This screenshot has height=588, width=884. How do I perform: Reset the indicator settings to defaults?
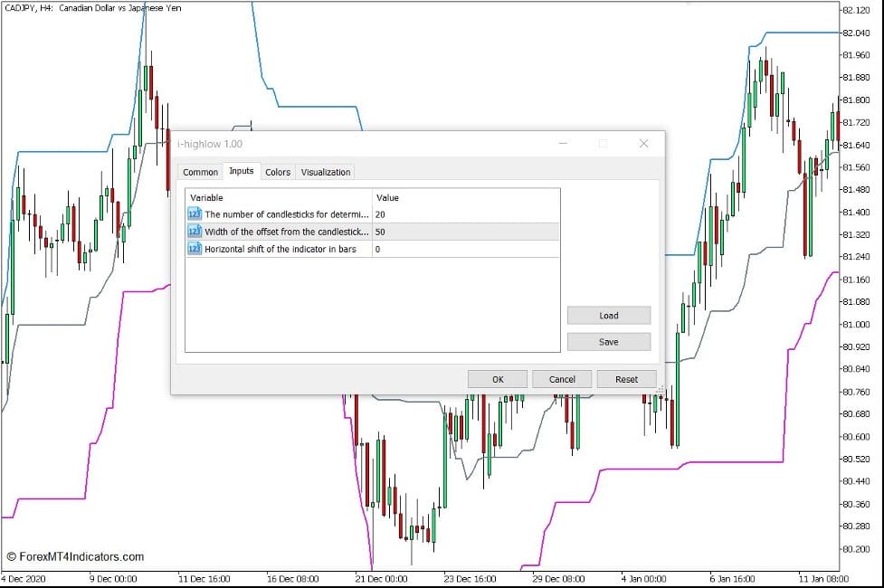click(626, 378)
